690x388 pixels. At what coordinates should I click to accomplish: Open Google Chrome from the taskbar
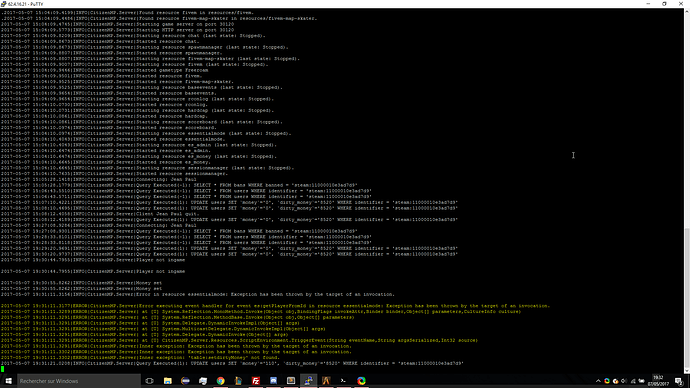[220, 381]
